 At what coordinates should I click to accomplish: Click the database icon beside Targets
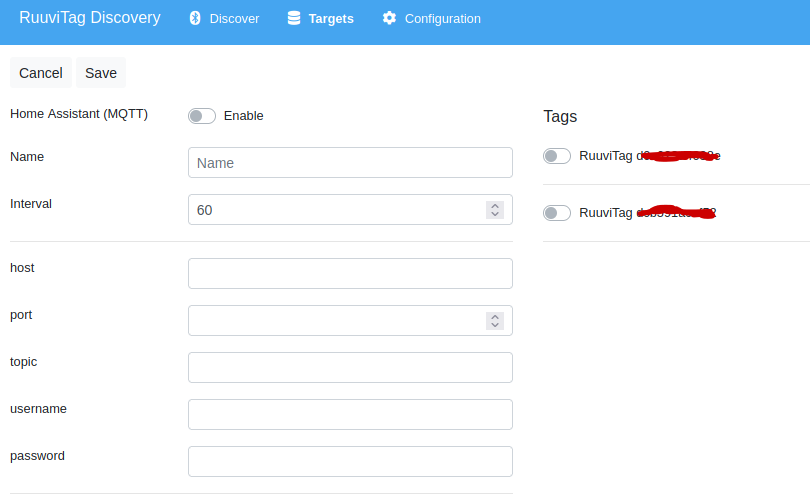point(294,18)
